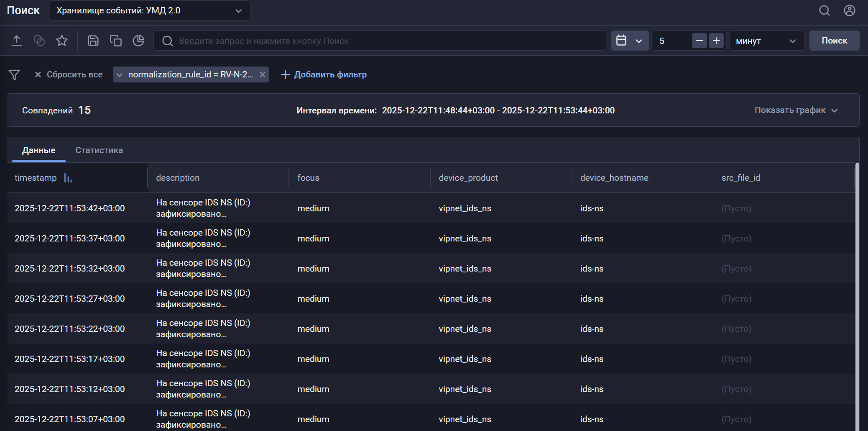Open the user profile icon

850,10
